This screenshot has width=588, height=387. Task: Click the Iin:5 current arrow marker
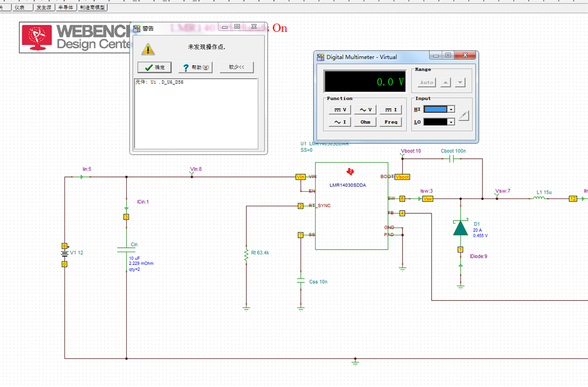pyautogui.click(x=81, y=177)
